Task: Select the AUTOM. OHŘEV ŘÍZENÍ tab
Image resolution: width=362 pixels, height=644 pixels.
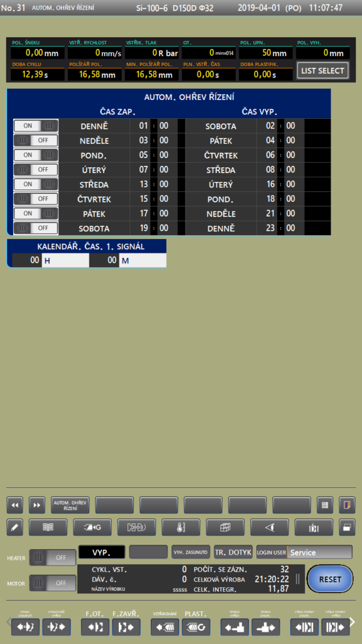Action: (x=70, y=505)
